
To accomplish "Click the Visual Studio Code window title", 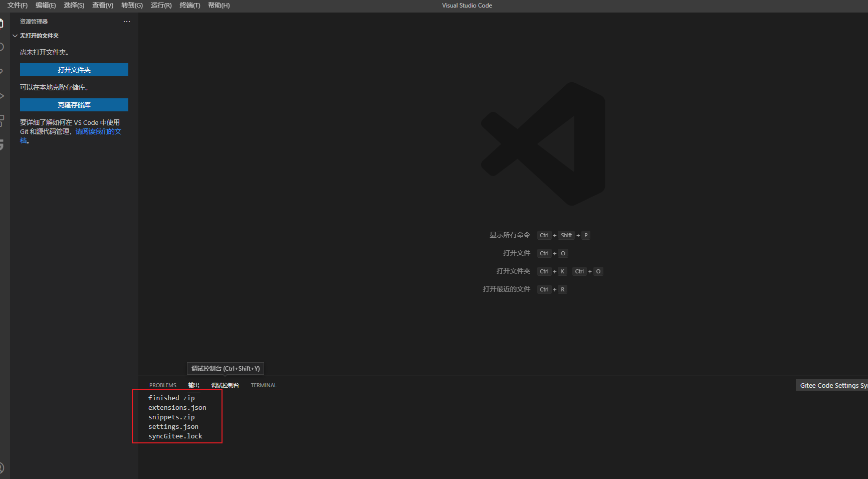I will pos(467,6).
